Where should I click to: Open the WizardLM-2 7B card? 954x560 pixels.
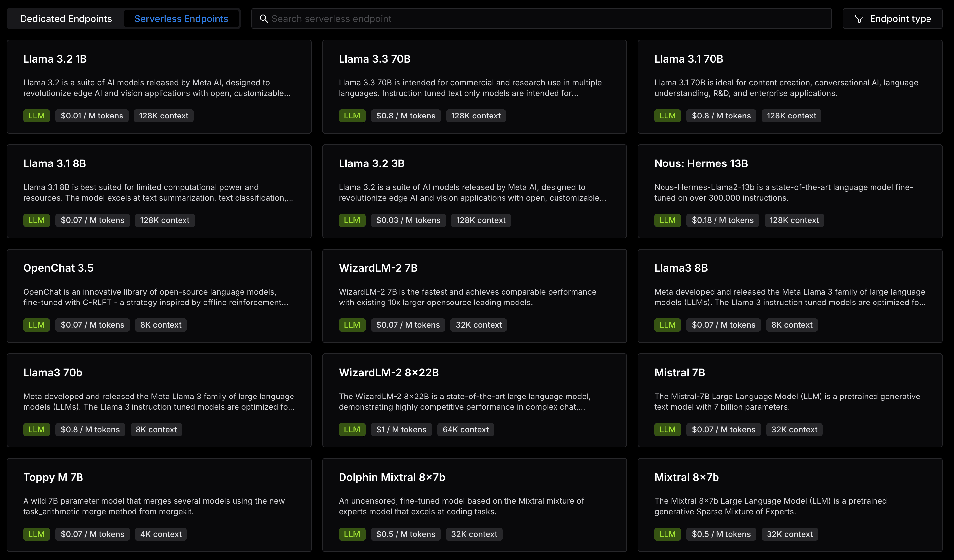(474, 296)
